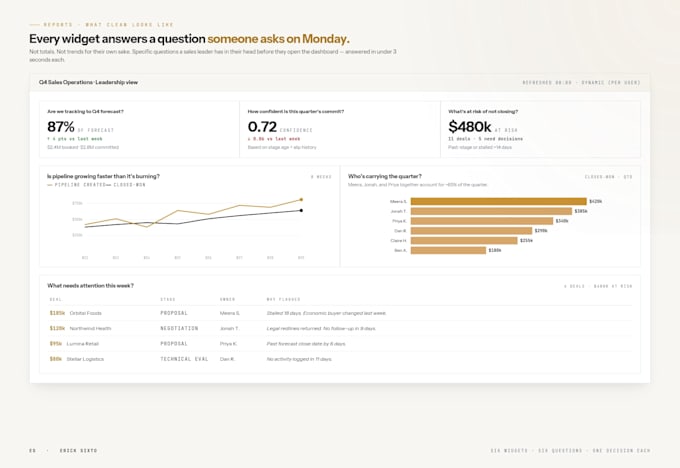The width and height of the screenshot is (680, 468).
Task: Click owner Dan R. in attention table
Action: (x=227, y=359)
